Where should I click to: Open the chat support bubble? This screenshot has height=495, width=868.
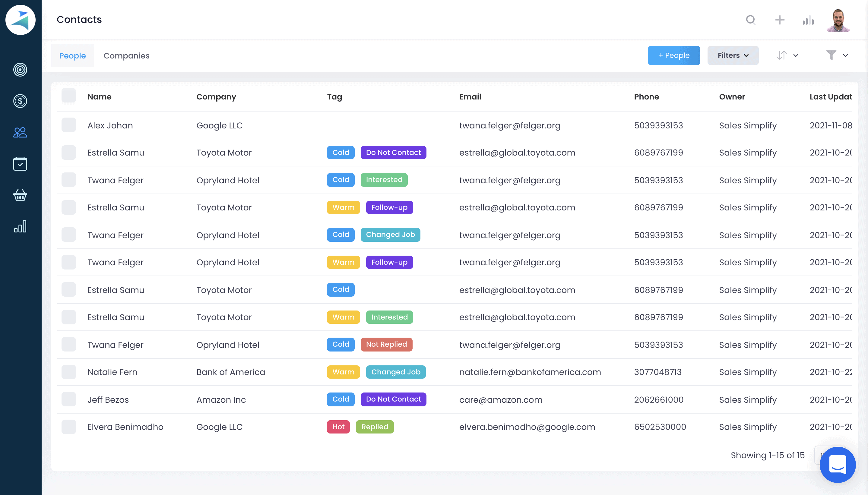coord(838,465)
